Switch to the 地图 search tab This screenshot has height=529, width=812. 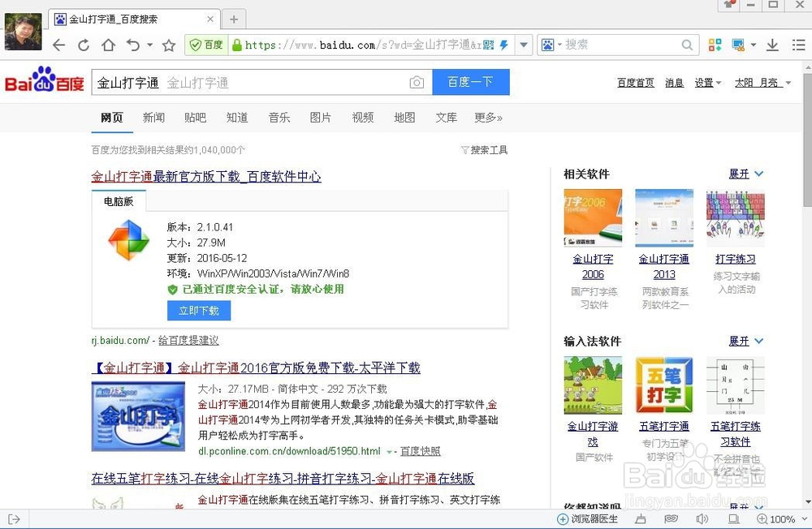[404, 118]
